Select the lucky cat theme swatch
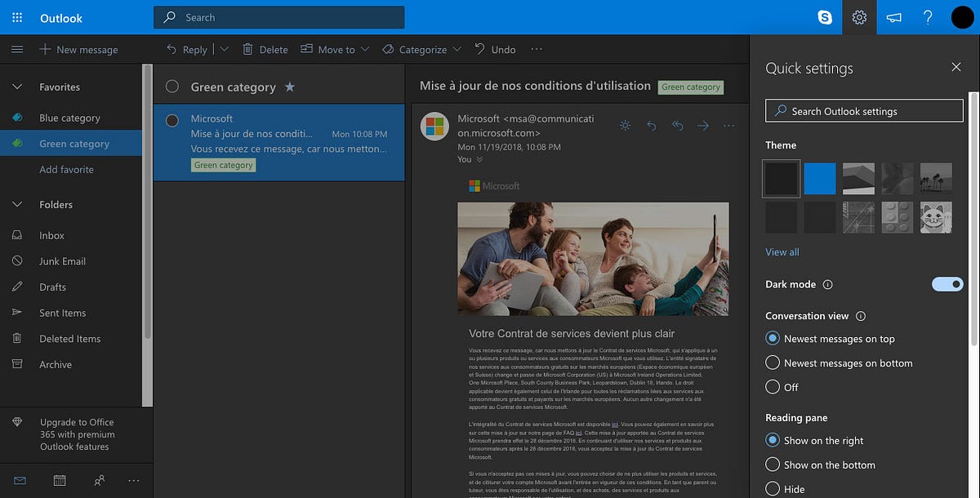 (937, 217)
